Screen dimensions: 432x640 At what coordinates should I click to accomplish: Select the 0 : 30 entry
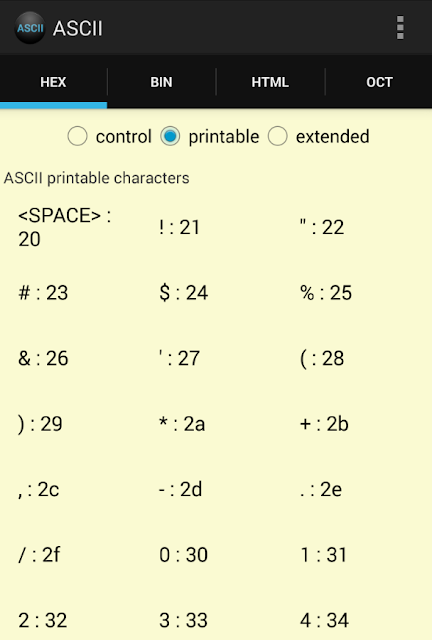point(183,555)
